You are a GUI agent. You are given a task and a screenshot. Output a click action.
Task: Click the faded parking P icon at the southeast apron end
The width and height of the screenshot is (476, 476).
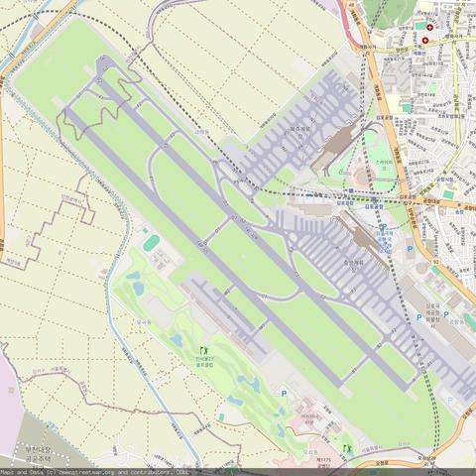click(x=450, y=400)
